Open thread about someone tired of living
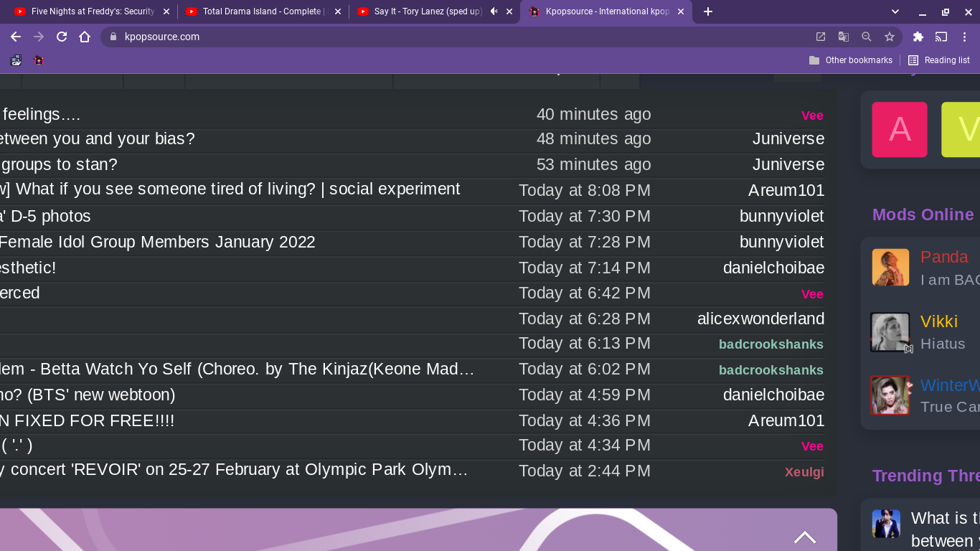 (230, 189)
